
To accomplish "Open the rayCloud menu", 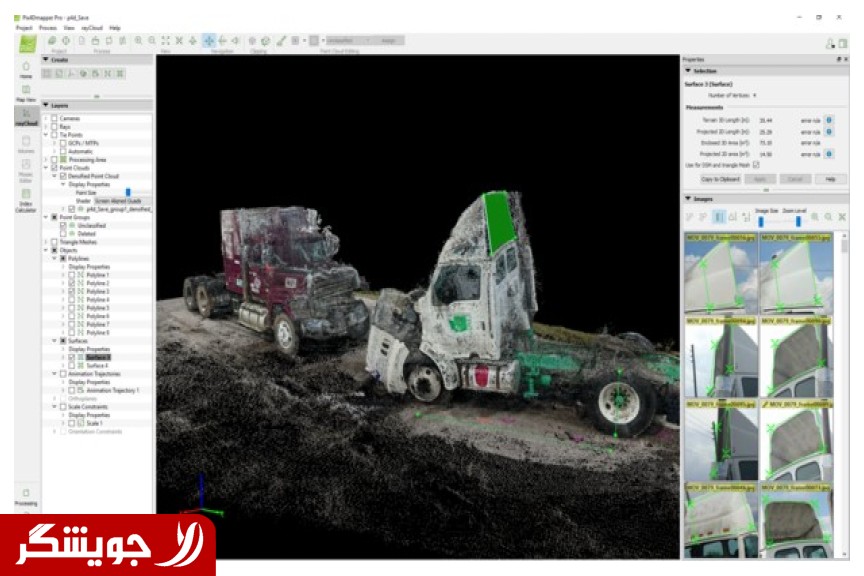I will tap(92, 28).
